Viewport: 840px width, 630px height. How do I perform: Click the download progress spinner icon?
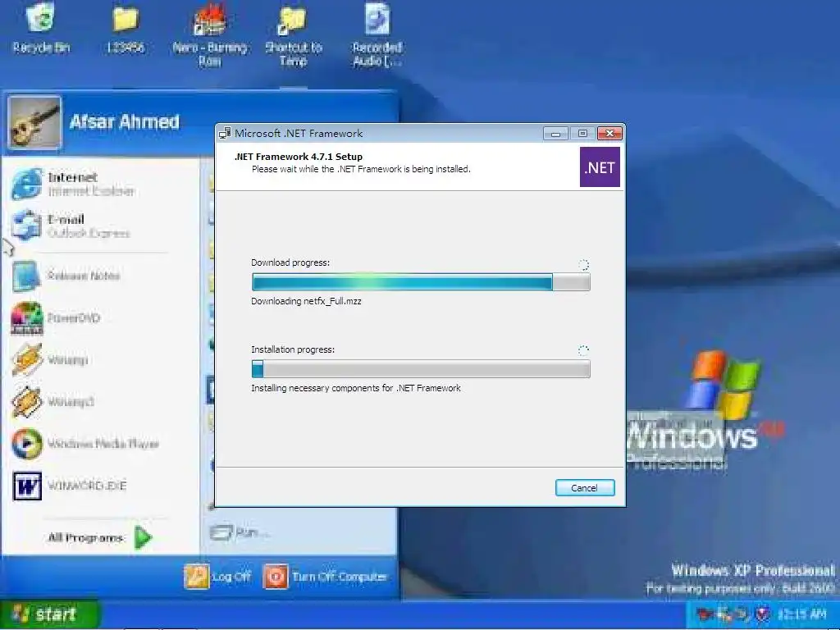(x=583, y=265)
